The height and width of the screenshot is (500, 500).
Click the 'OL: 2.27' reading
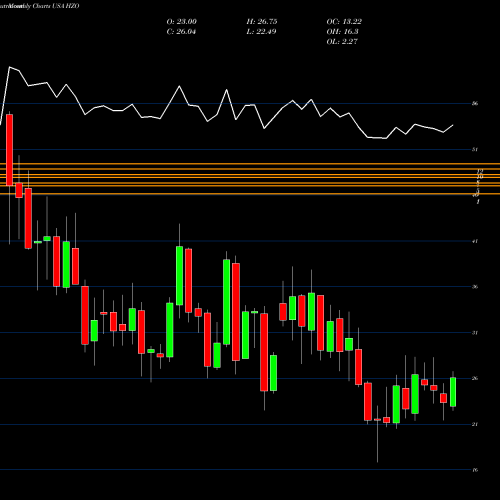(342, 42)
